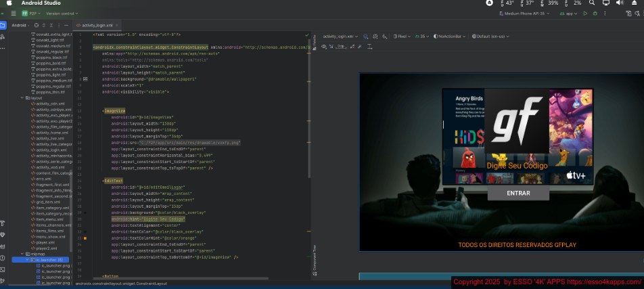Open more run actions three-dot menu
This screenshot has height=289, width=644.
[x=605, y=14]
